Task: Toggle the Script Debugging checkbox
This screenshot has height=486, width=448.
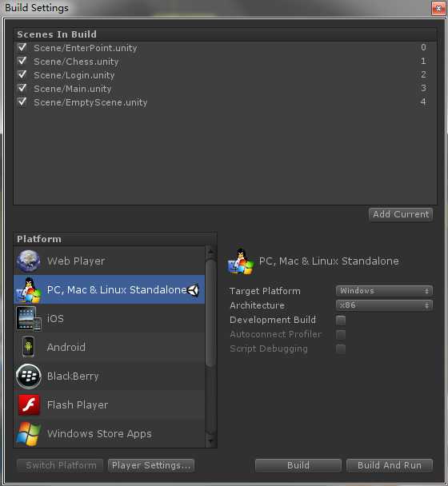Action: coord(341,349)
